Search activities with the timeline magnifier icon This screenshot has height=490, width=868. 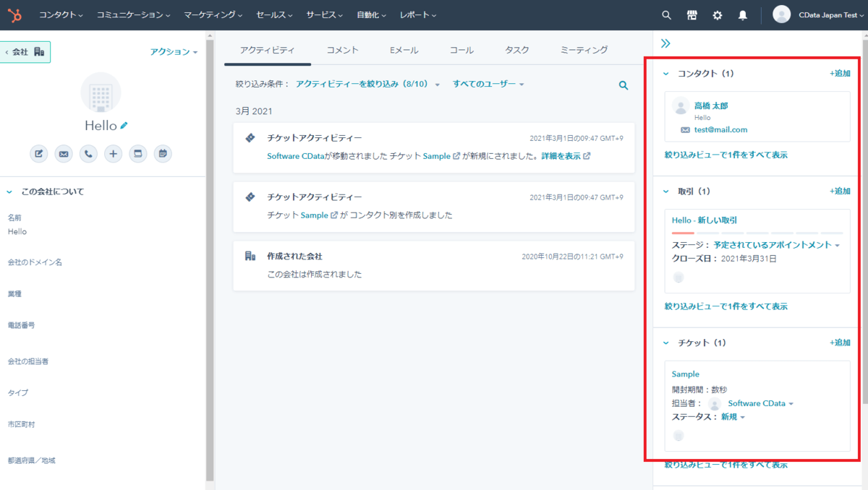click(x=624, y=85)
